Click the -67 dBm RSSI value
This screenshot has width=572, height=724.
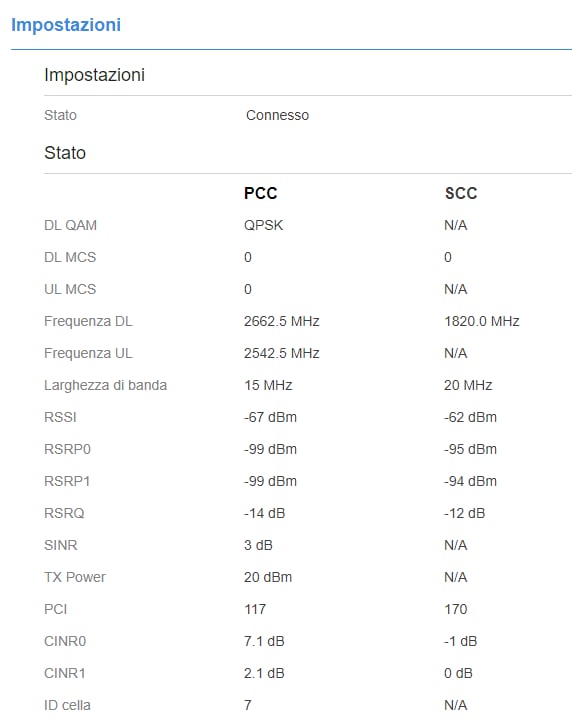point(270,417)
